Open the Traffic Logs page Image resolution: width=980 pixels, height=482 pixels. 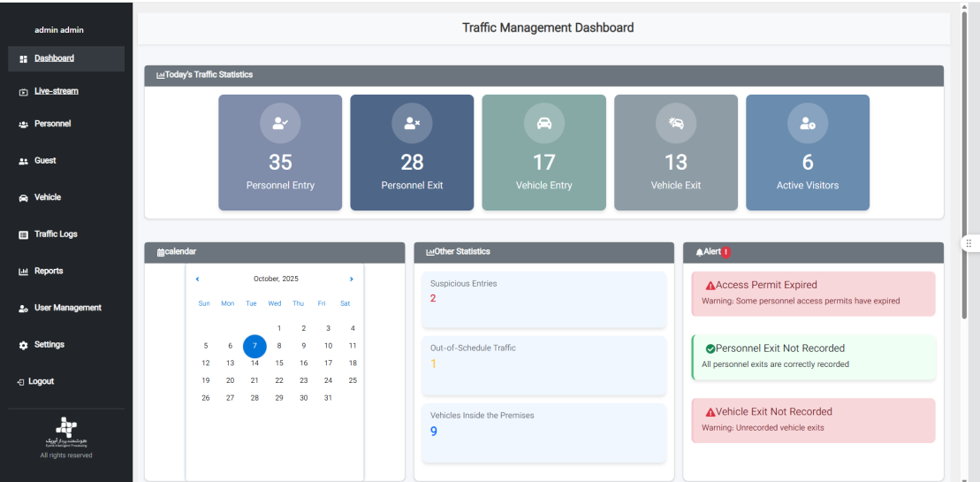point(56,234)
